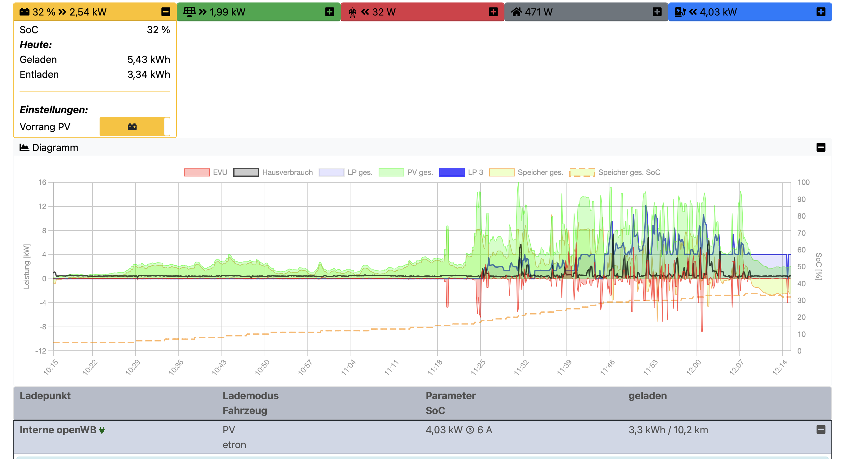Click the charging station icon

(680, 12)
